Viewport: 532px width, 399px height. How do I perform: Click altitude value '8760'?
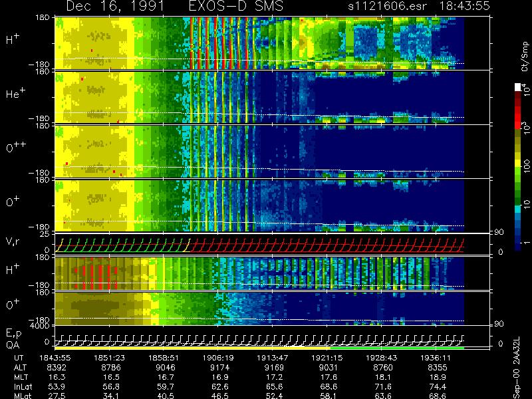point(383,368)
